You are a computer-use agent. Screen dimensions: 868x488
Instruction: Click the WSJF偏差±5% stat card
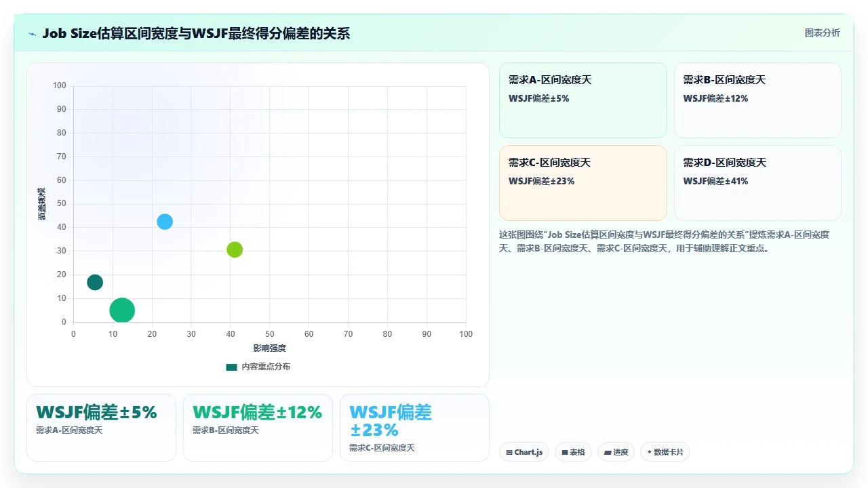(101, 428)
